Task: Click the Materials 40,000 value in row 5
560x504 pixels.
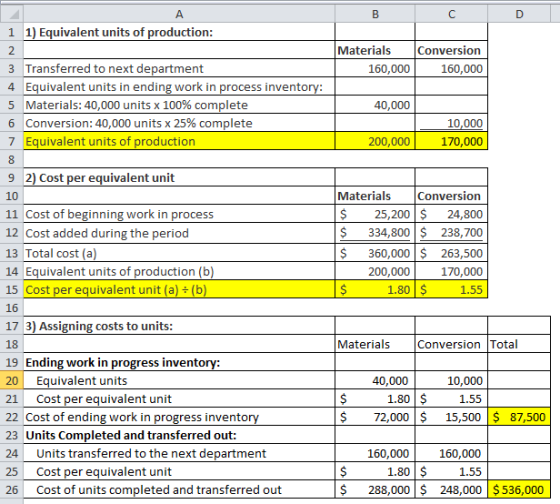Action: coord(375,105)
